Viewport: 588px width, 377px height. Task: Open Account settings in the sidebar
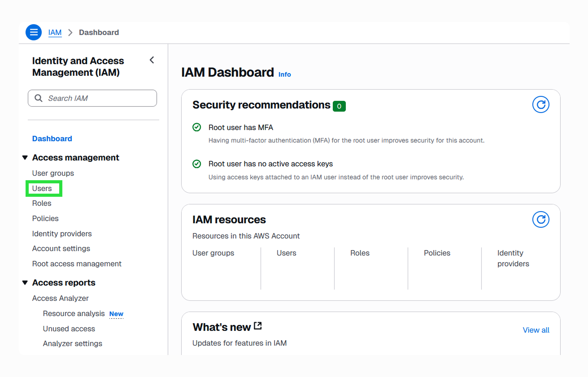click(61, 248)
